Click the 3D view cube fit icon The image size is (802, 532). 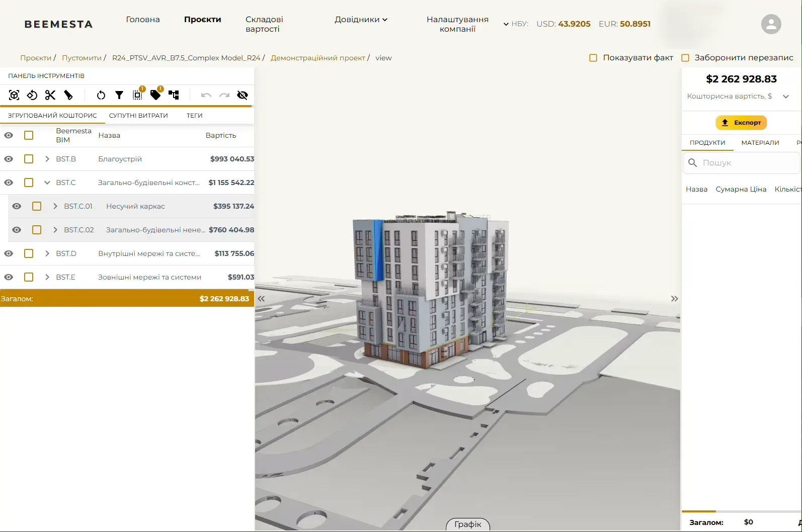tap(14, 95)
